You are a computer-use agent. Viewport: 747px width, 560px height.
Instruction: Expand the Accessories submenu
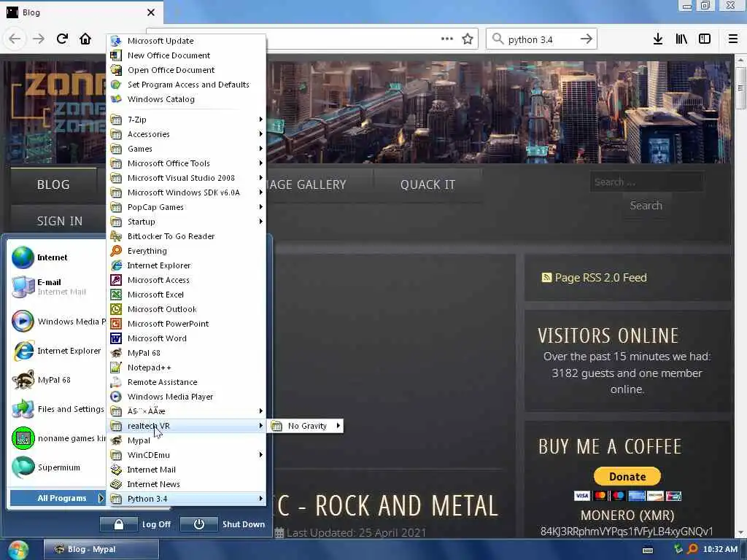click(187, 134)
